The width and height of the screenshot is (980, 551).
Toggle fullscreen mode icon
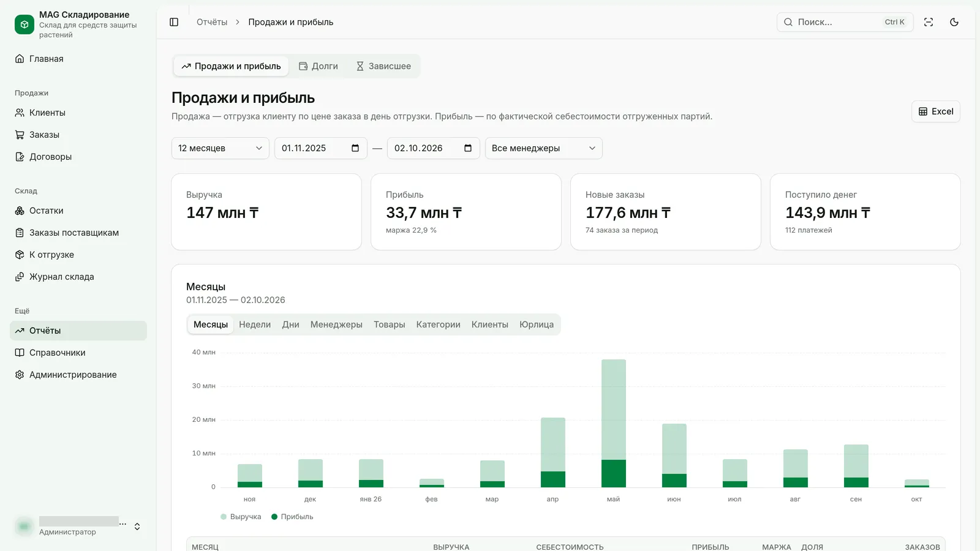coord(929,22)
